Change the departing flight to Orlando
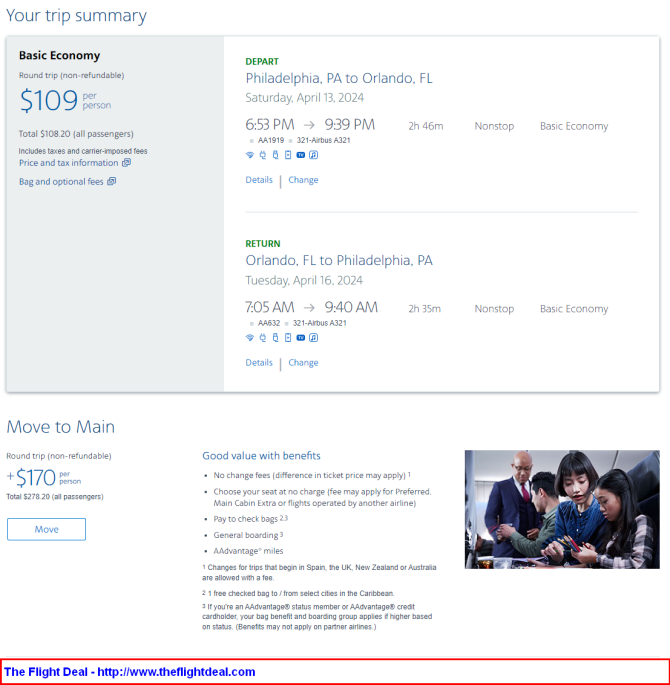Screen dimensions: 670x685 (303, 180)
